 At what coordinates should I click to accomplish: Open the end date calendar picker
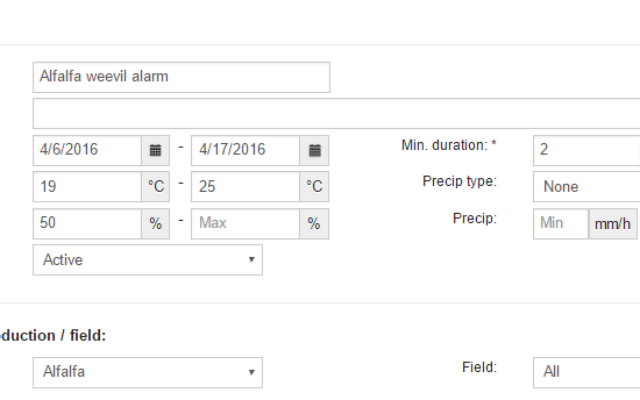(x=314, y=151)
